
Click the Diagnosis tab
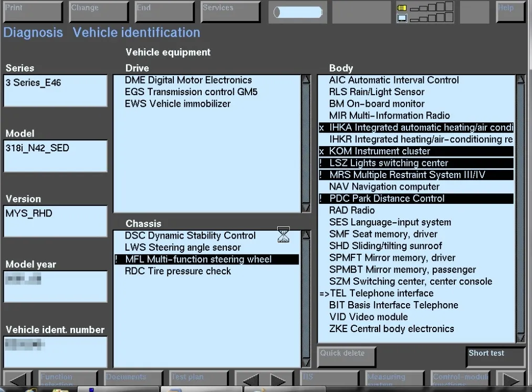click(x=33, y=33)
